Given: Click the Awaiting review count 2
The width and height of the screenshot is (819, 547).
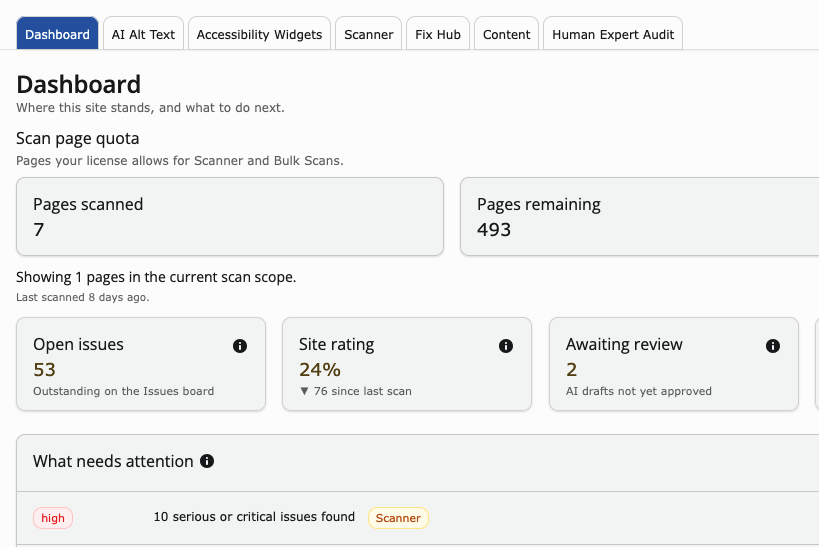Looking at the screenshot, I should (x=571, y=369).
